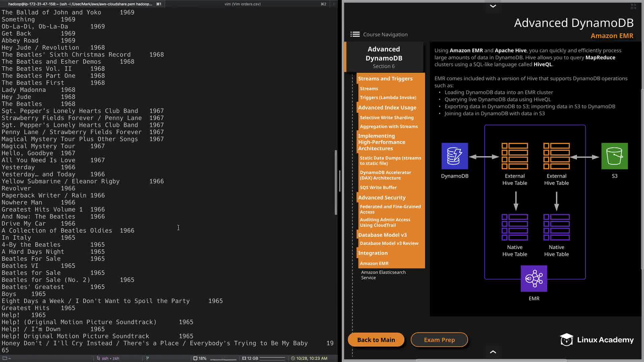Click the terminal vertical scrollbar

click(x=336, y=183)
